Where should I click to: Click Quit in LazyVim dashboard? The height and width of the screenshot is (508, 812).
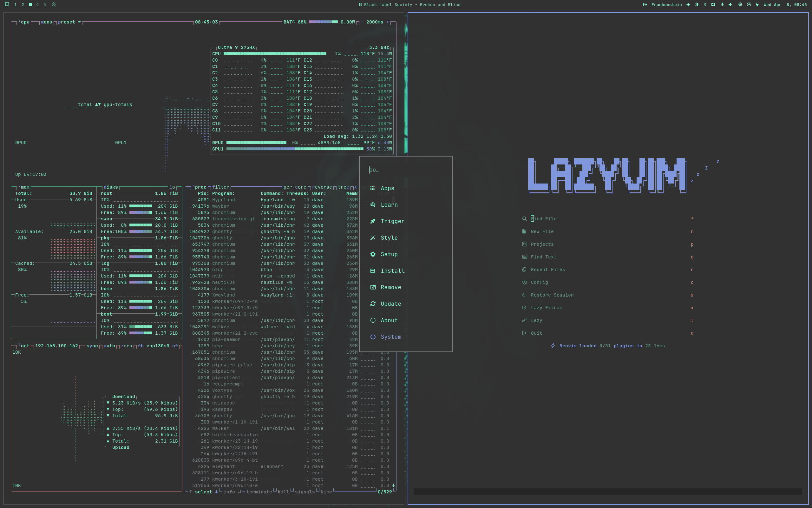click(608, 333)
